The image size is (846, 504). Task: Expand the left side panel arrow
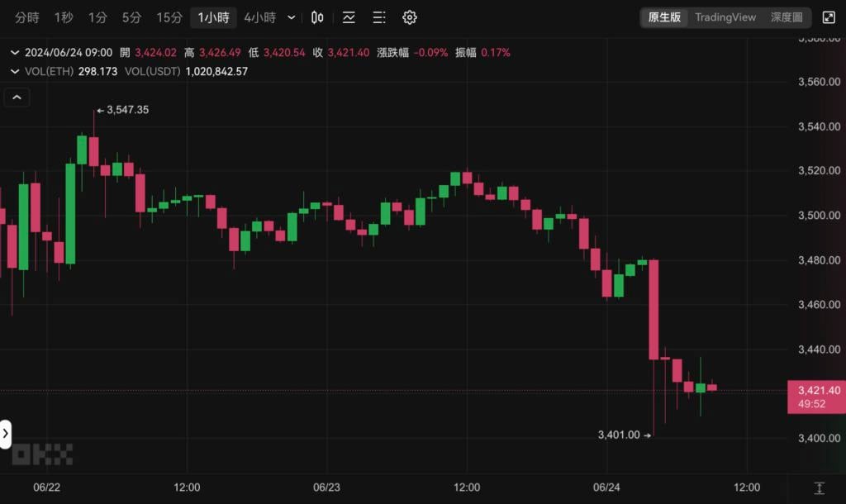coord(5,433)
